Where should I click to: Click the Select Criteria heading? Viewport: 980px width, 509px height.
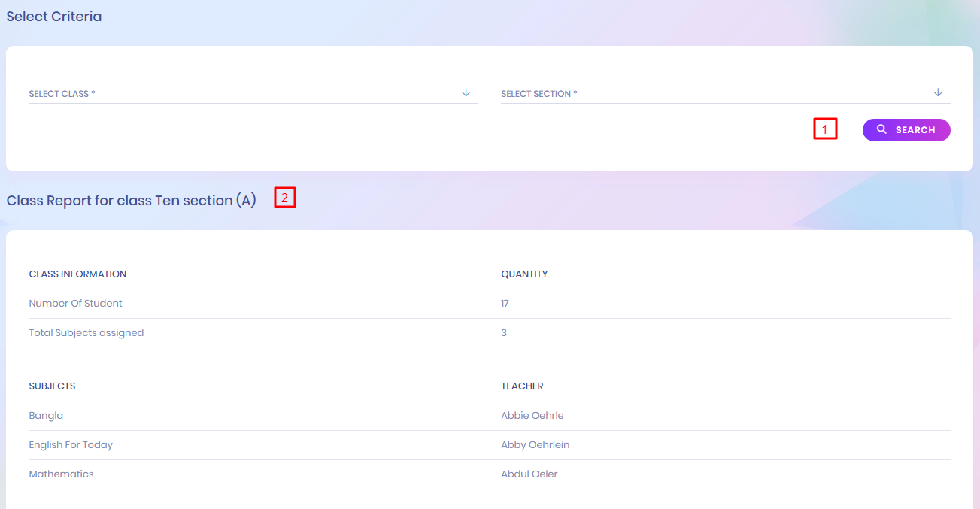[54, 17]
